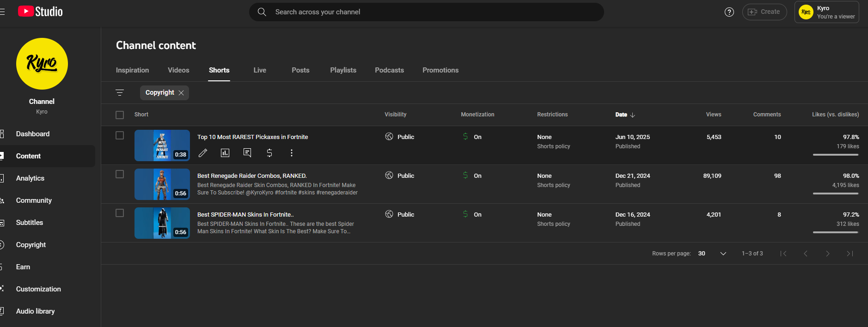
Task: Click the Public visibility icon for Pickaxes short
Action: pos(389,137)
